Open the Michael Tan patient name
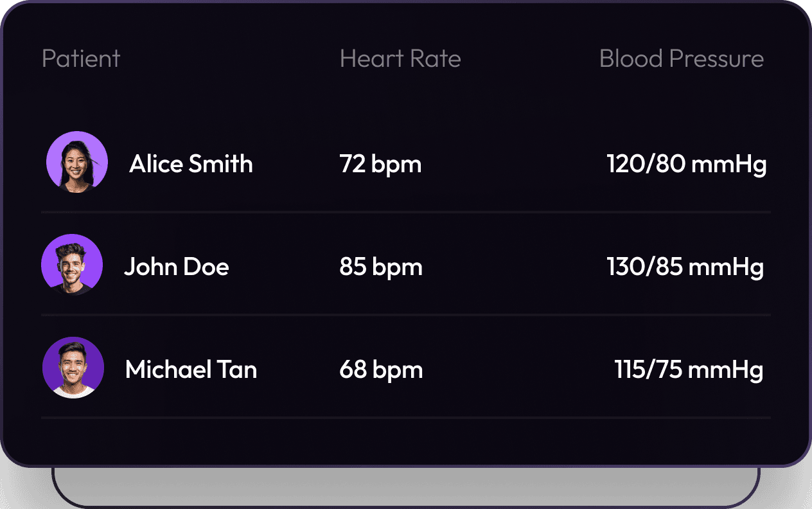 191,370
